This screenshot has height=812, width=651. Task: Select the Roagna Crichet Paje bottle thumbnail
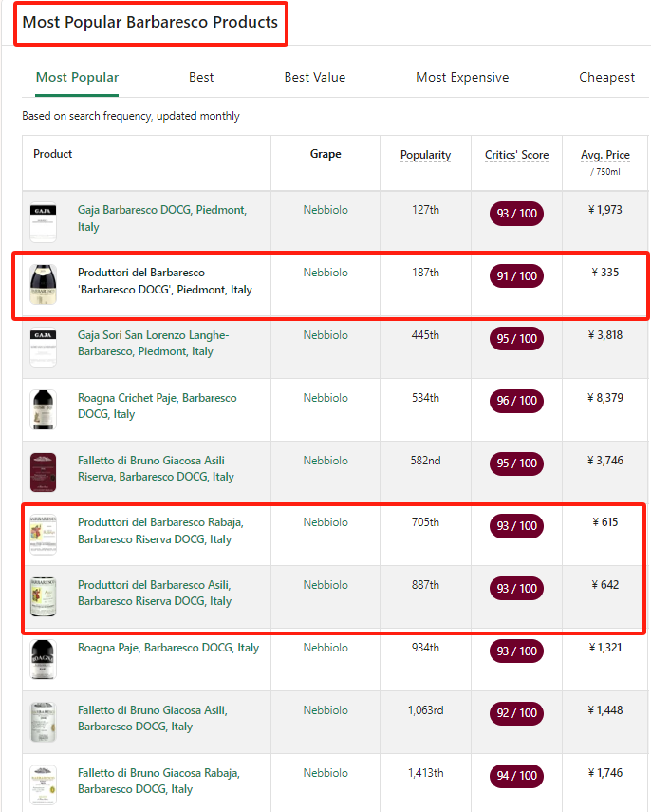(43, 409)
